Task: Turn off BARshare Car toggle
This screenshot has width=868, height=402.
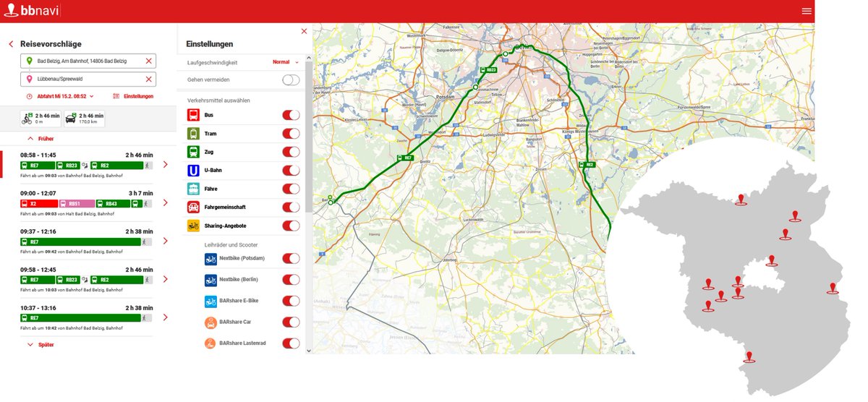Action: pyautogui.click(x=291, y=322)
